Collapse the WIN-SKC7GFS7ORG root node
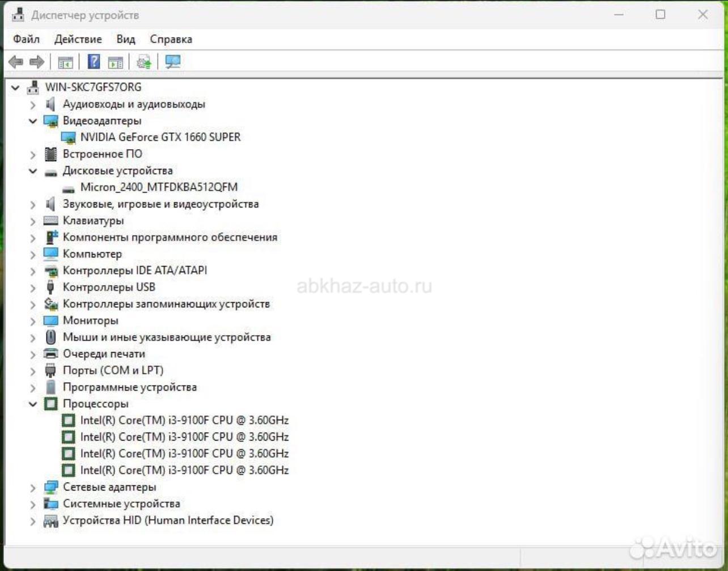 coord(15,88)
